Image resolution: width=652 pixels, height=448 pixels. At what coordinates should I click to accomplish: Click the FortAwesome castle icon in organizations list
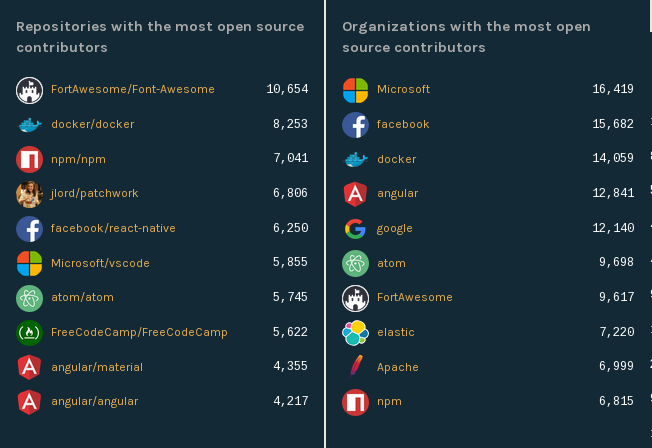355,298
